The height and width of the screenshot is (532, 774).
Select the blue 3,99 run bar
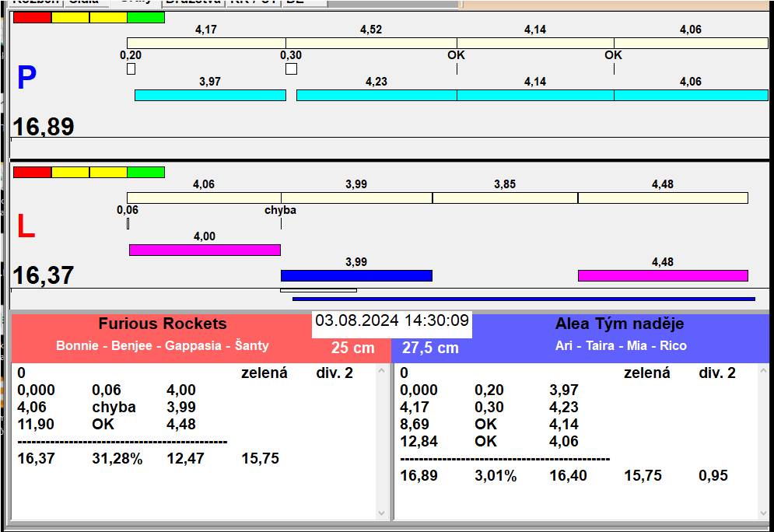[355, 275]
